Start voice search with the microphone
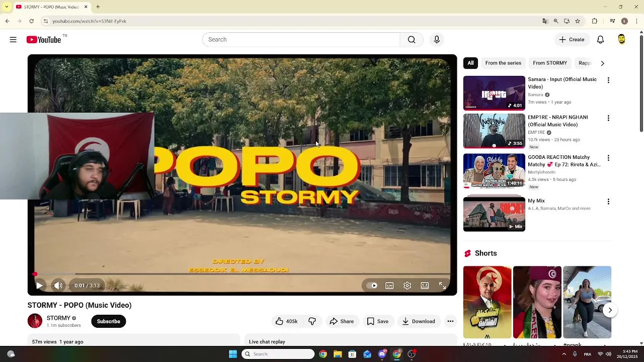Screen dimensions: 644x362 pyautogui.click(x=437, y=40)
